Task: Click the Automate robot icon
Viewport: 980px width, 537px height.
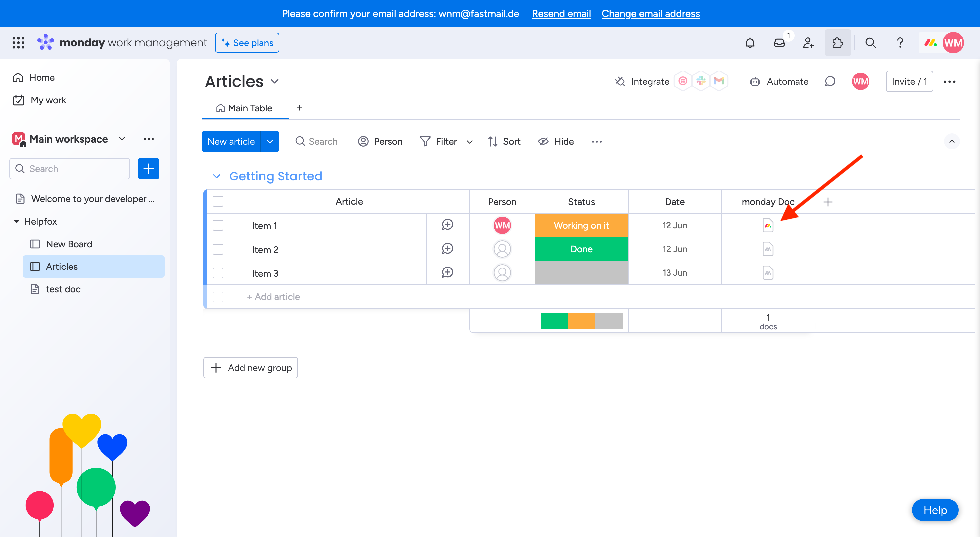Action: (755, 81)
